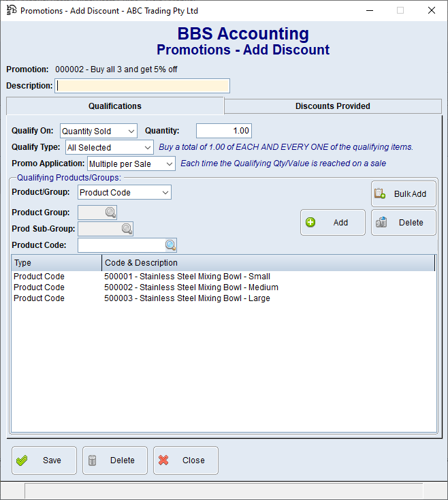Image resolution: width=448 pixels, height=500 pixels.
Task: Close the Add Discount form
Action: click(186, 460)
